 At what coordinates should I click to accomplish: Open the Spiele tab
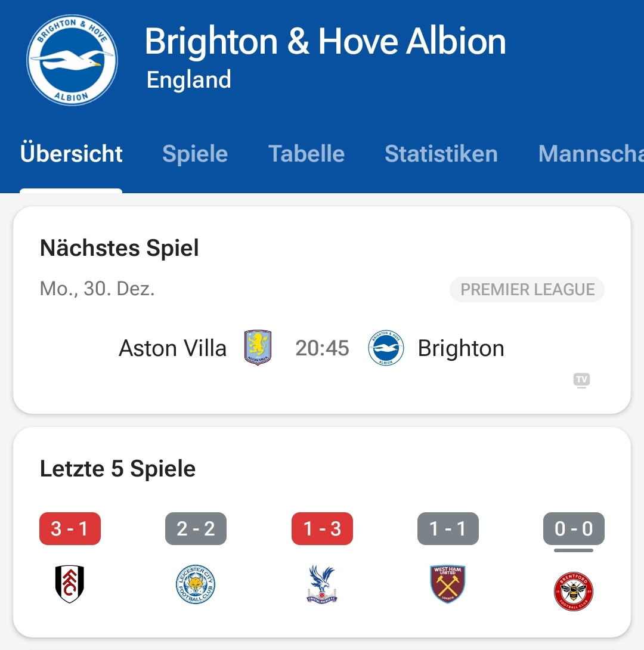(x=195, y=154)
